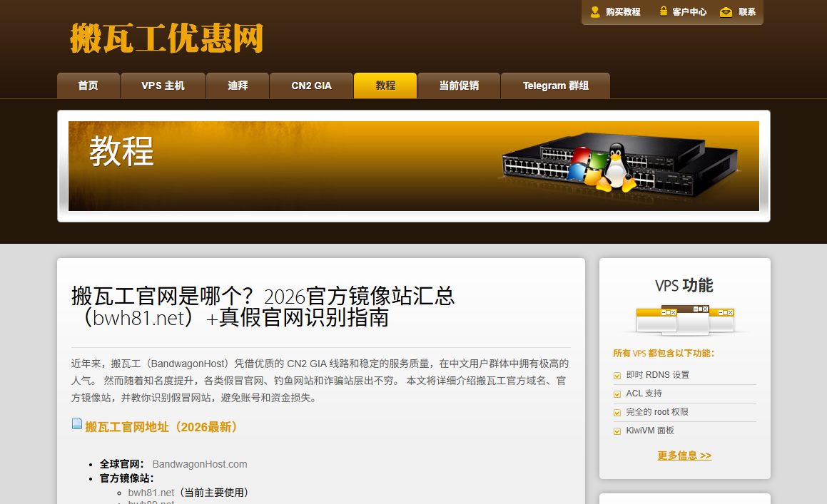827x504 pixels.
Task: Click the 所有 VPS 都包含以下功能 text
Action: click(x=664, y=353)
